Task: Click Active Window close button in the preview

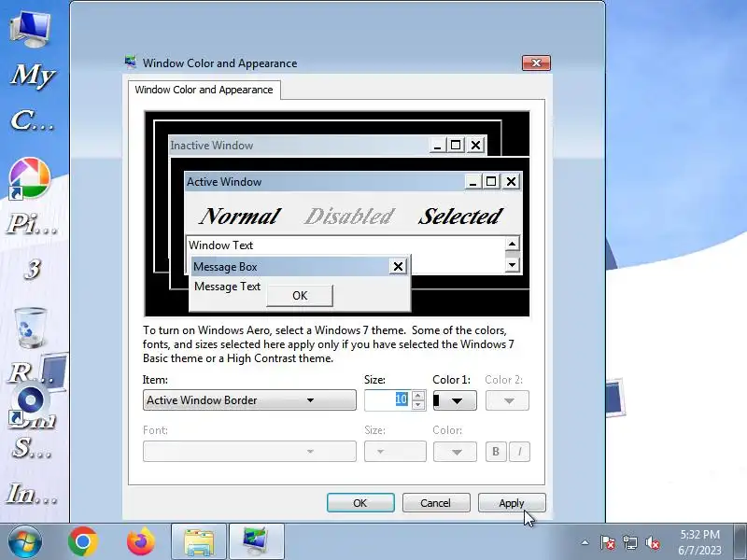Action: [x=511, y=181]
